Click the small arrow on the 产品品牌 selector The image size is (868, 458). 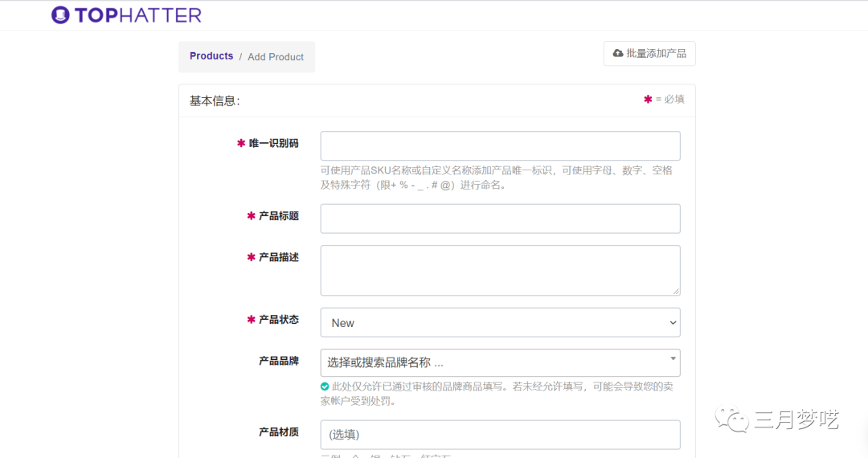[673, 358]
